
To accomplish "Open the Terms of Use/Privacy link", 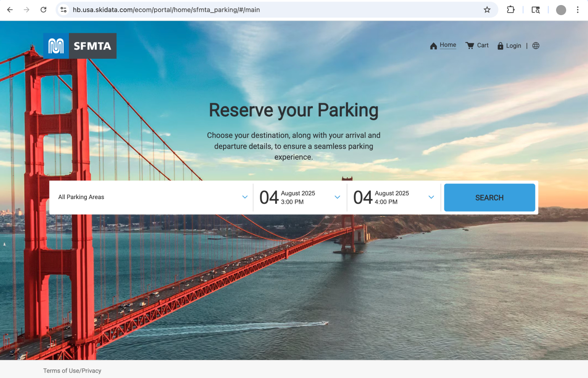I will click(72, 370).
